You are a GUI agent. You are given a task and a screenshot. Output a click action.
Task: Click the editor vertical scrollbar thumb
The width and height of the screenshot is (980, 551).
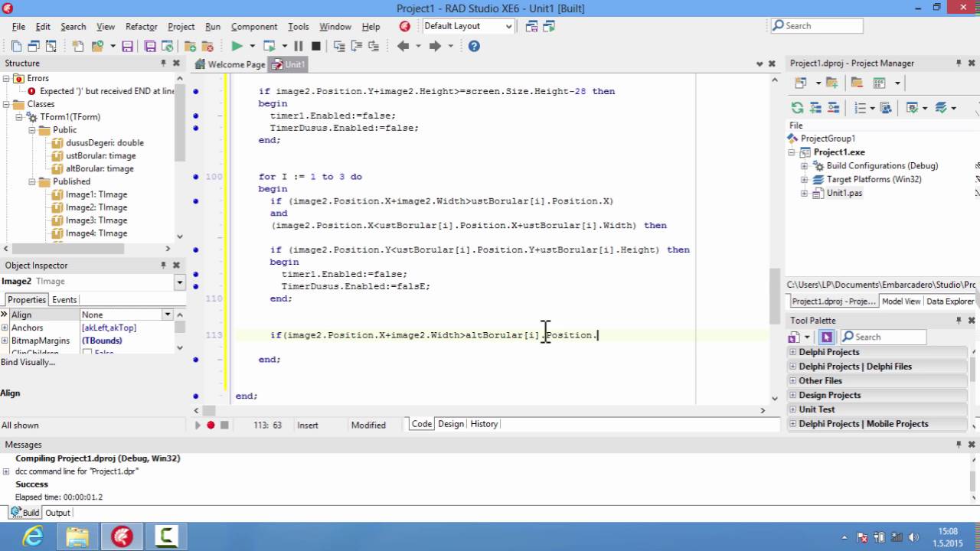[775, 295]
